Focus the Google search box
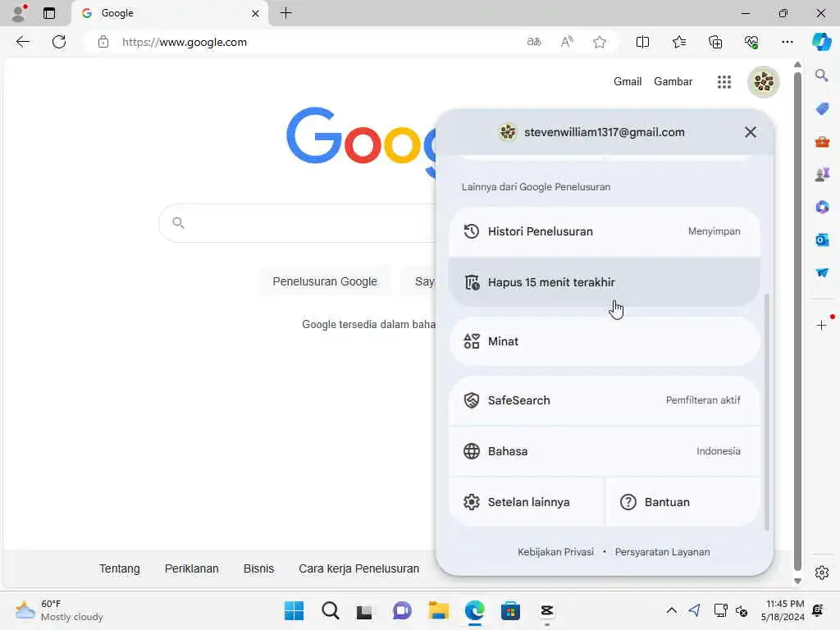This screenshot has width=840, height=630. 298,223
